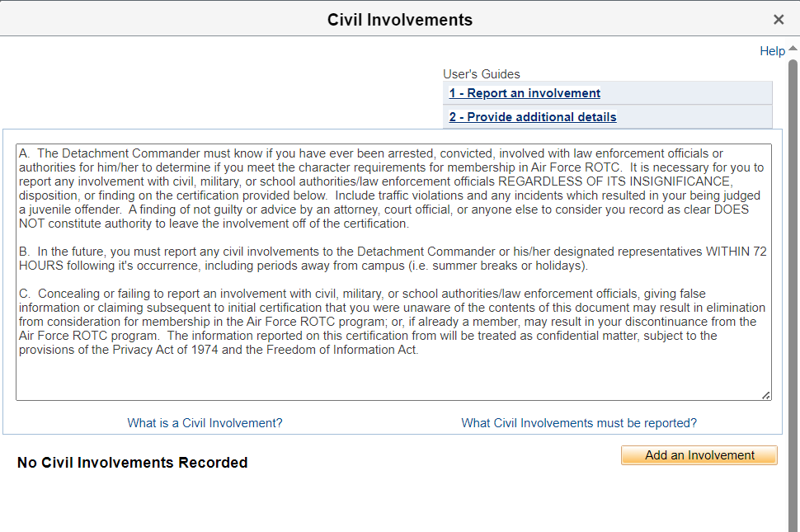Close the Civil Involvements dialog
The image size is (800, 532).
(779, 20)
